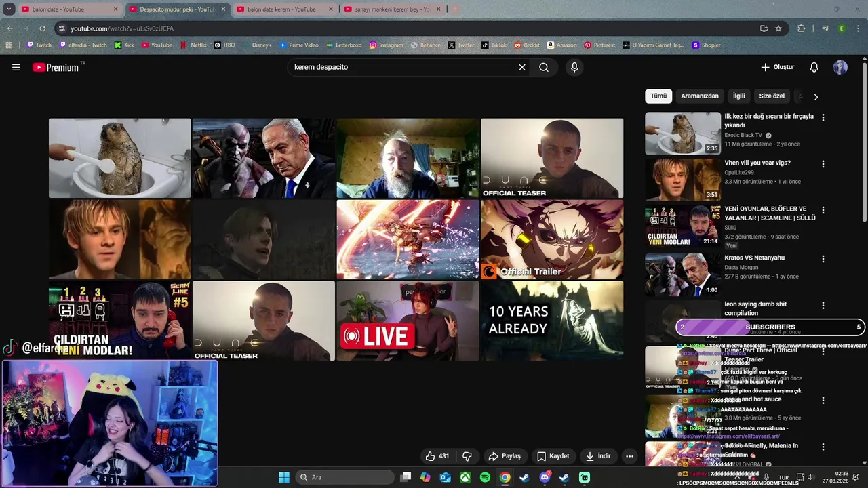The image size is (868, 488).
Task: Show more filter chips with right chevron
Action: 816,96
